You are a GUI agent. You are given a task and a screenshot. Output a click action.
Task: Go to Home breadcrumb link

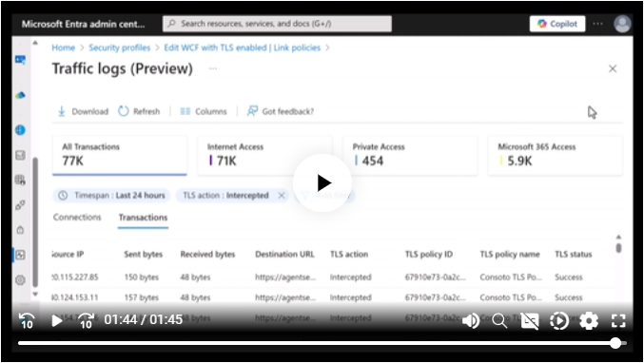tap(63, 48)
